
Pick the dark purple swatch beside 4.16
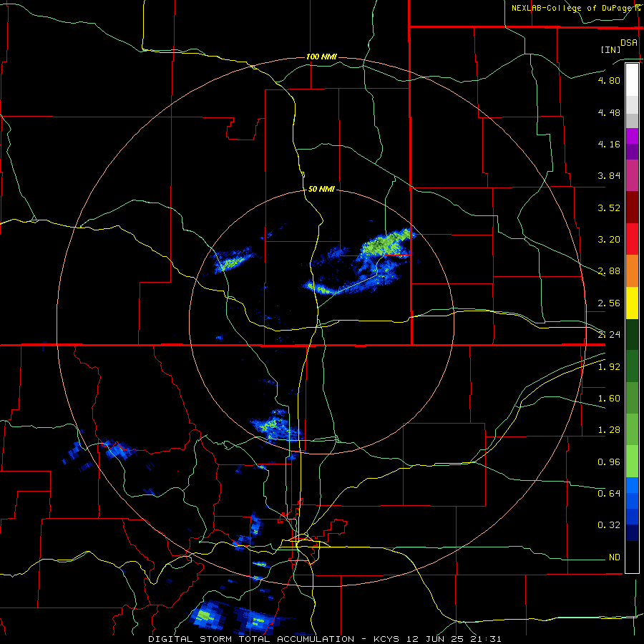[632, 152]
